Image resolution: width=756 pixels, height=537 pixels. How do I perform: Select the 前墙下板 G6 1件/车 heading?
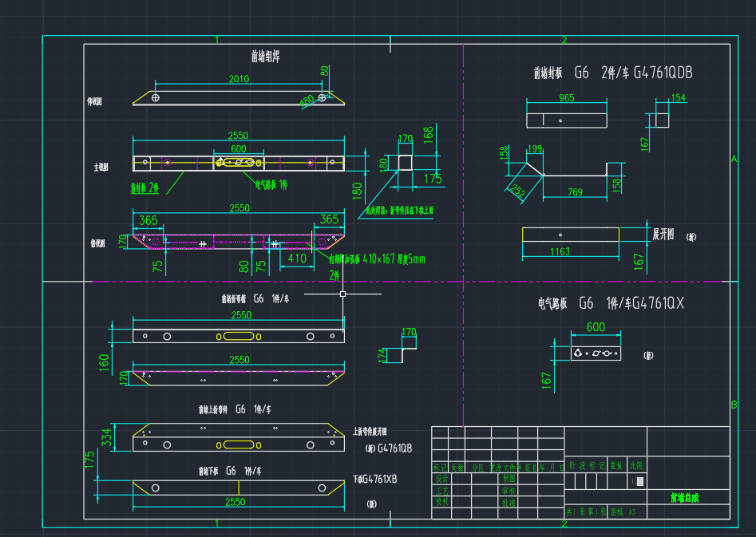[230, 471]
